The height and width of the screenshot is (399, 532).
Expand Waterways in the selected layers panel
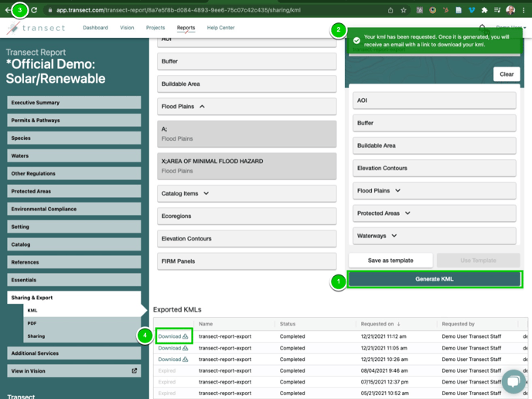click(x=394, y=236)
